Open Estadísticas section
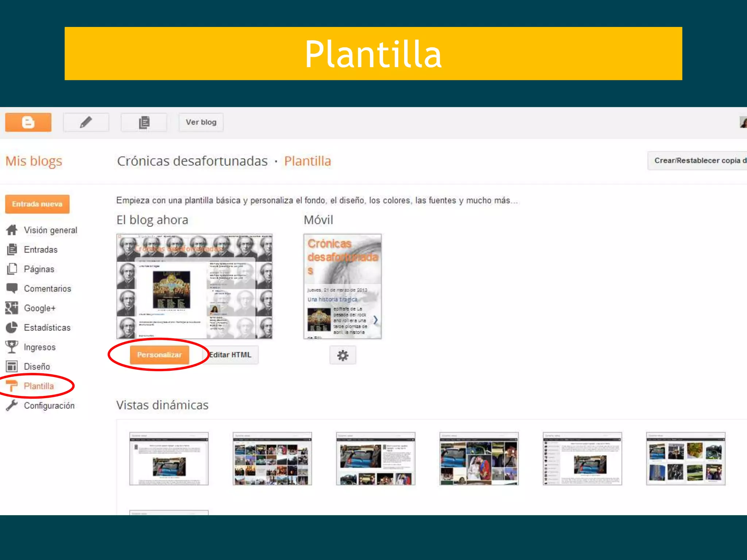The image size is (747, 560). tap(47, 327)
